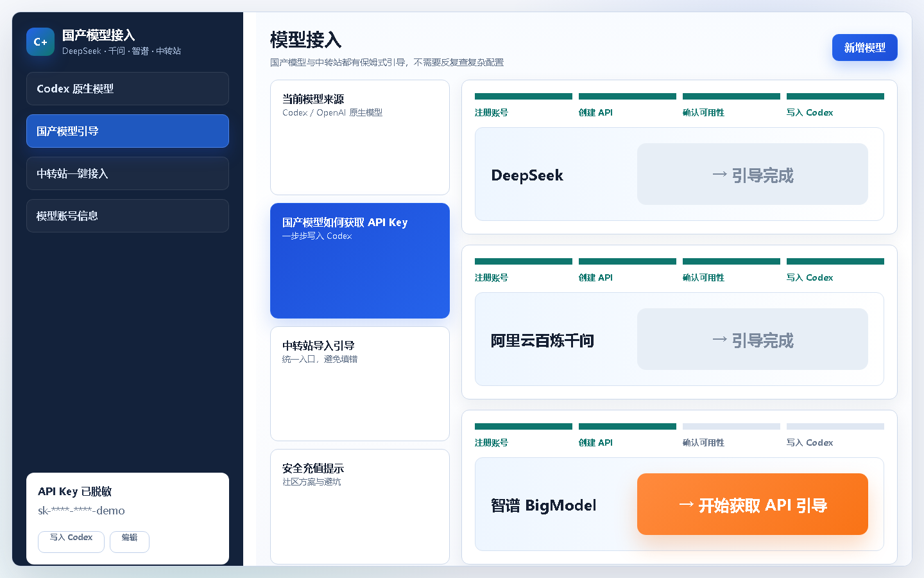Click the 写入 Codex button in API Key card
Viewport: 924px width, 578px height.
[71, 541]
